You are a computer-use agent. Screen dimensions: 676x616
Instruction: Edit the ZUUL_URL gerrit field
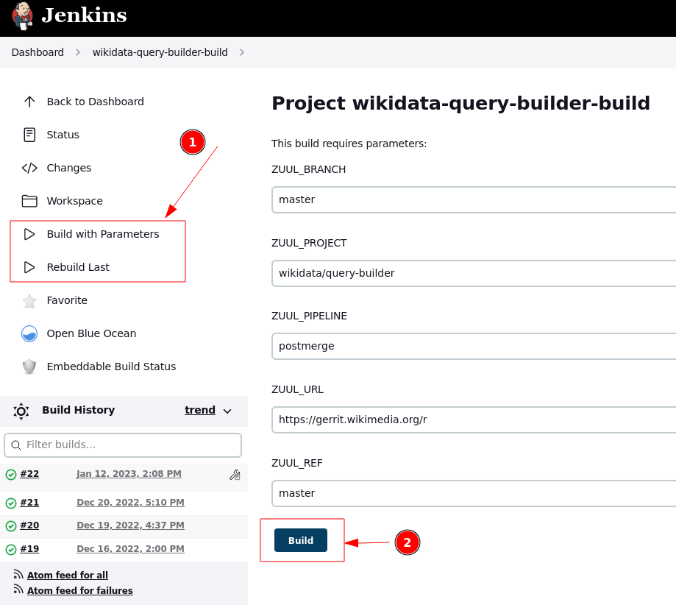474,419
